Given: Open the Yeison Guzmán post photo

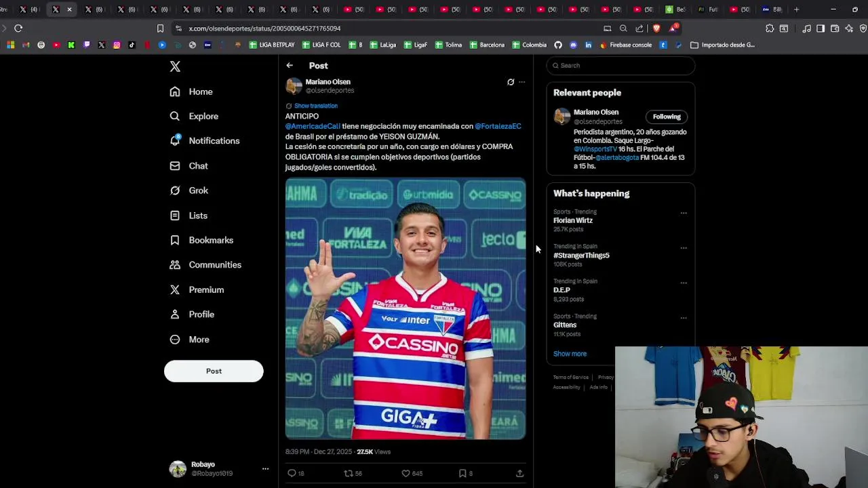Looking at the screenshot, I should click(406, 308).
